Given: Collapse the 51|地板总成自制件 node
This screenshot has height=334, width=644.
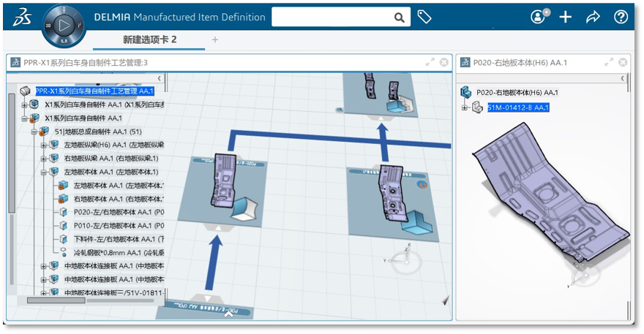Looking at the screenshot, I should coord(34,132).
